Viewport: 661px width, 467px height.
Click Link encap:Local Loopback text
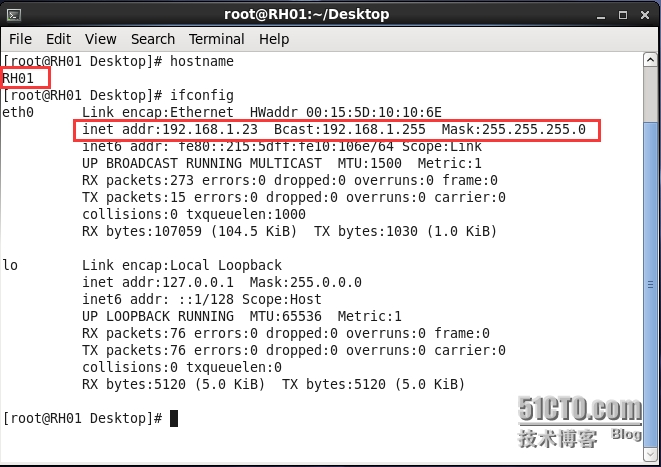(182, 265)
